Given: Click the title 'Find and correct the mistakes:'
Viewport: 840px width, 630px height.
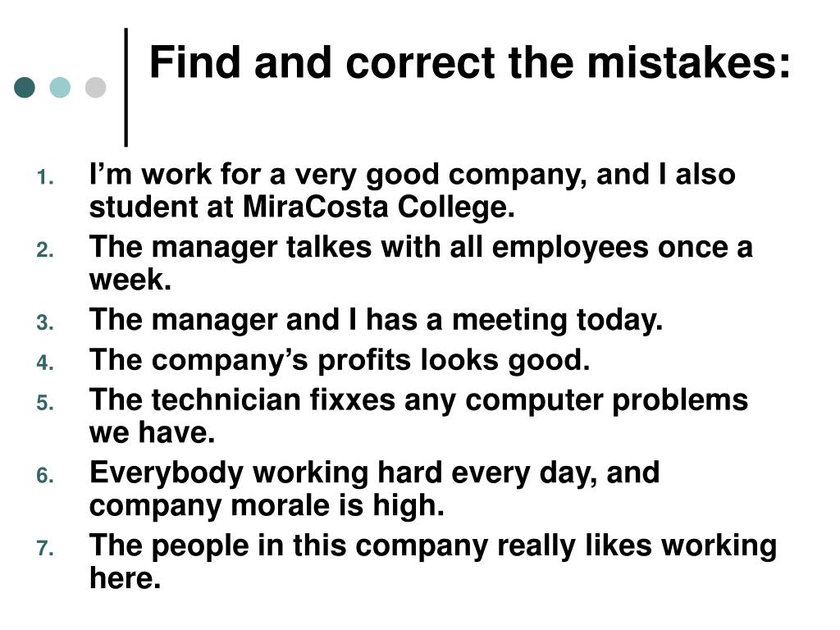Looking at the screenshot, I should click(470, 62).
